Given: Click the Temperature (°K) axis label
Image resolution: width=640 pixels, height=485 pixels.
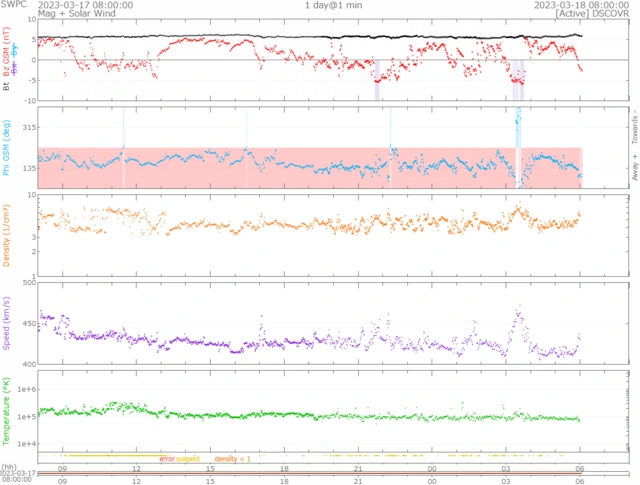Looking at the screenshot, I should tap(7, 410).
